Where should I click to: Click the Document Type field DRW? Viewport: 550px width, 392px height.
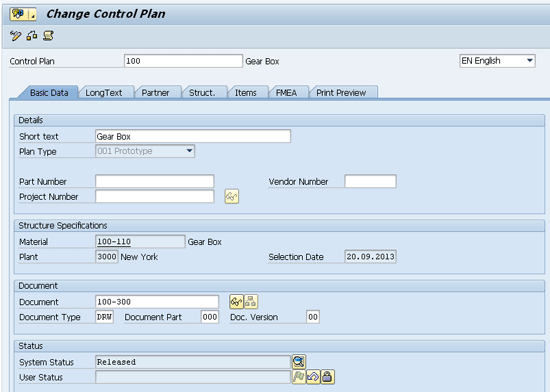pyautogui.click(x=104, y=317)
